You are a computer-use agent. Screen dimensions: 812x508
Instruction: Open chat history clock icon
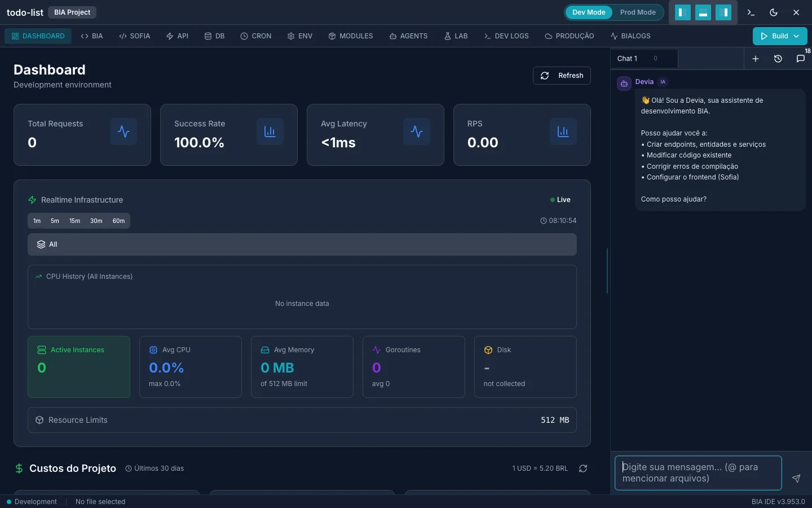(778, 59)
